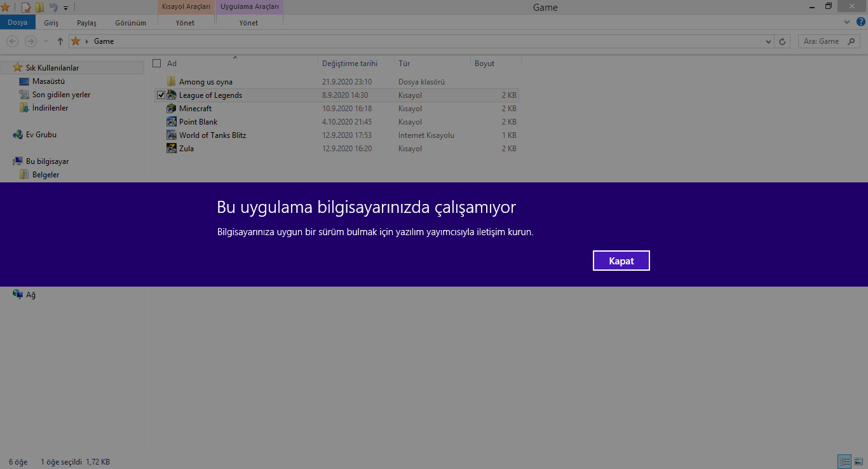Click the World of Tanks Blitz icon
868x469 pixels.
[172, 135]
